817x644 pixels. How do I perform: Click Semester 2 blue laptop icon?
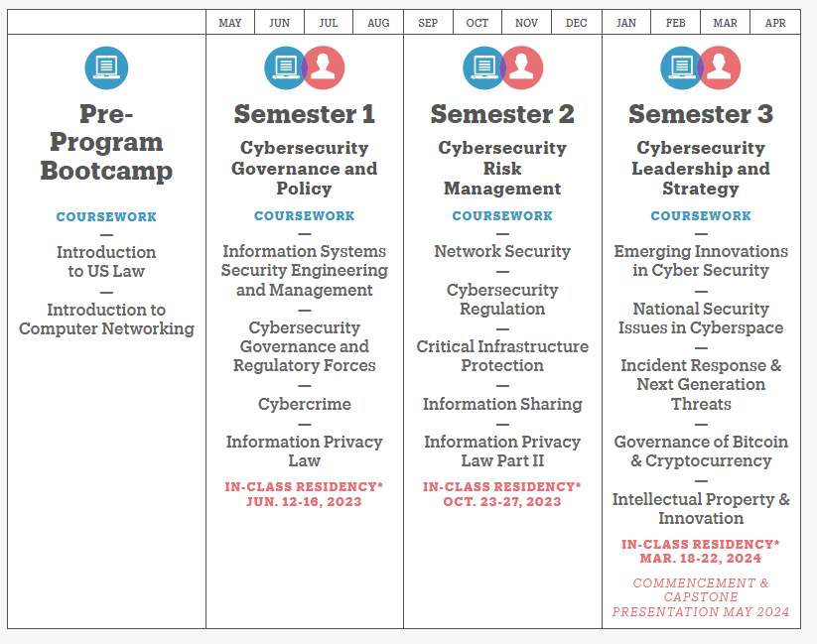pos(481,67)
